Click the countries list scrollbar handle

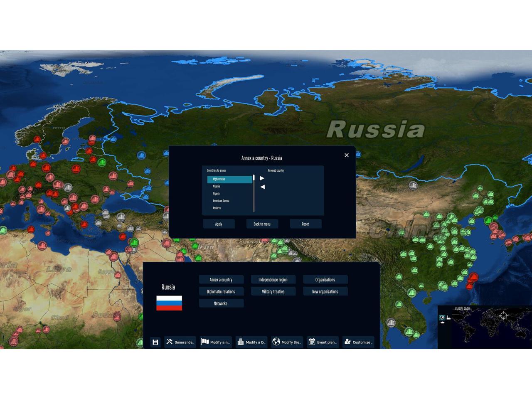click(x=254, y=178)
